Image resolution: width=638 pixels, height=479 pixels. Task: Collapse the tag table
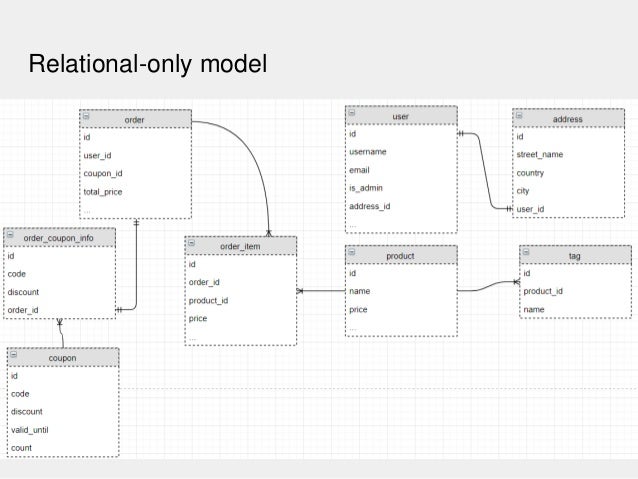pyautogui.click(x=526, y=252)
